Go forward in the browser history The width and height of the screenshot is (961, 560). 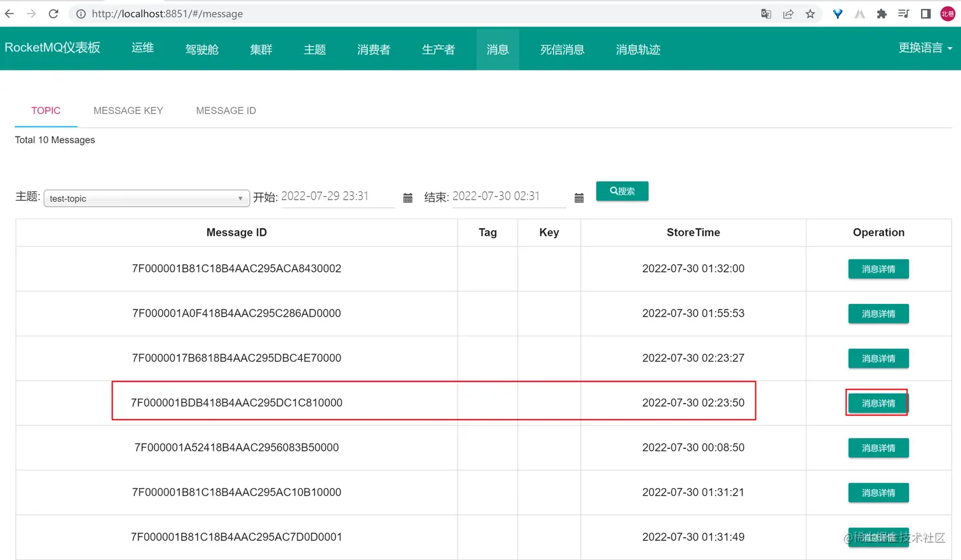(31, 13)
